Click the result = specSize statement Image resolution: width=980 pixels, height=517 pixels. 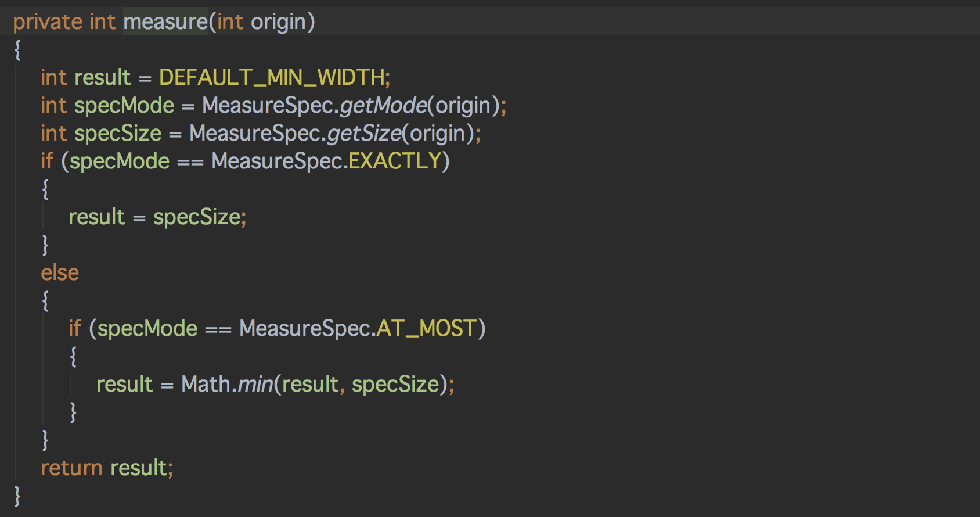click(x=157, y=217)
